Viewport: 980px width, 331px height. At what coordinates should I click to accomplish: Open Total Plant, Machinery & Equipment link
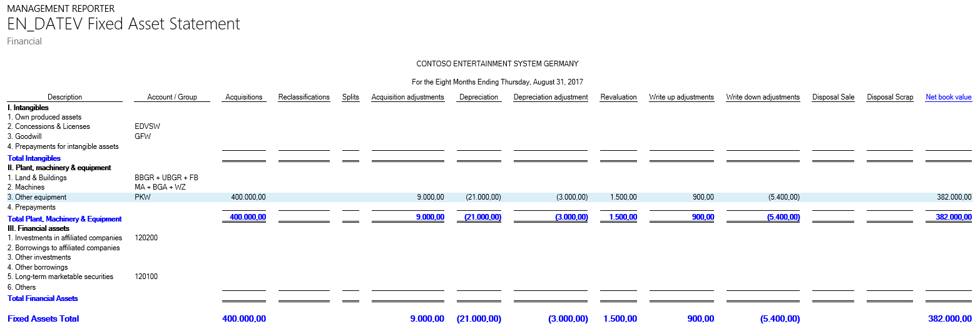[64, 219]
